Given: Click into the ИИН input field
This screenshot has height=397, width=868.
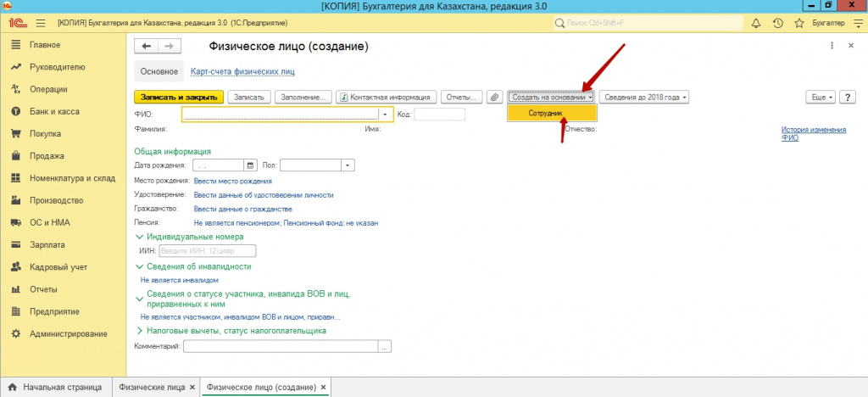Looking at the screenshot, I should [208, 251].
